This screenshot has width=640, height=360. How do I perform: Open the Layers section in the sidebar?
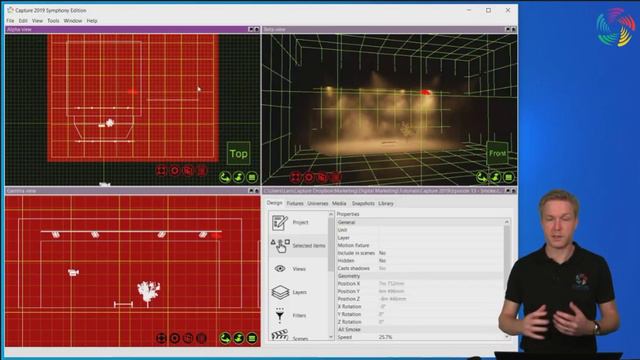coord(298,292)
